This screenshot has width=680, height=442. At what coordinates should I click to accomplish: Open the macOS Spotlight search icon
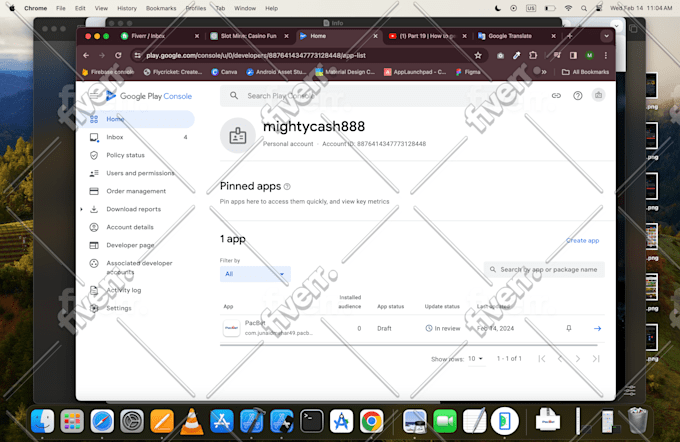pos(584,8)
